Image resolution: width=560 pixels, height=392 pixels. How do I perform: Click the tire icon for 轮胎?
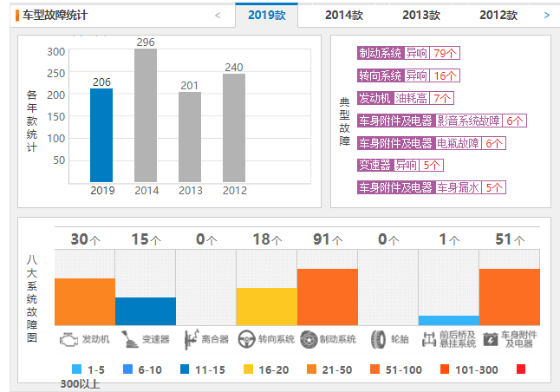click(x=378, y=339)
